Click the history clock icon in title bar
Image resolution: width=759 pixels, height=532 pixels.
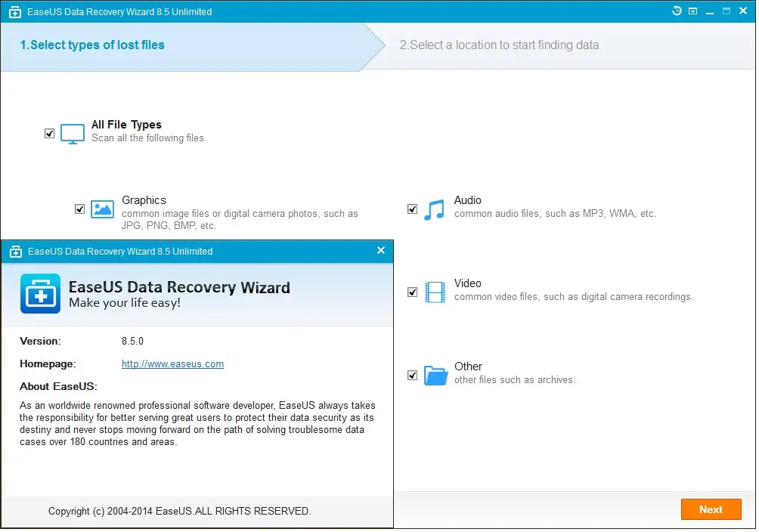point(677,11)
